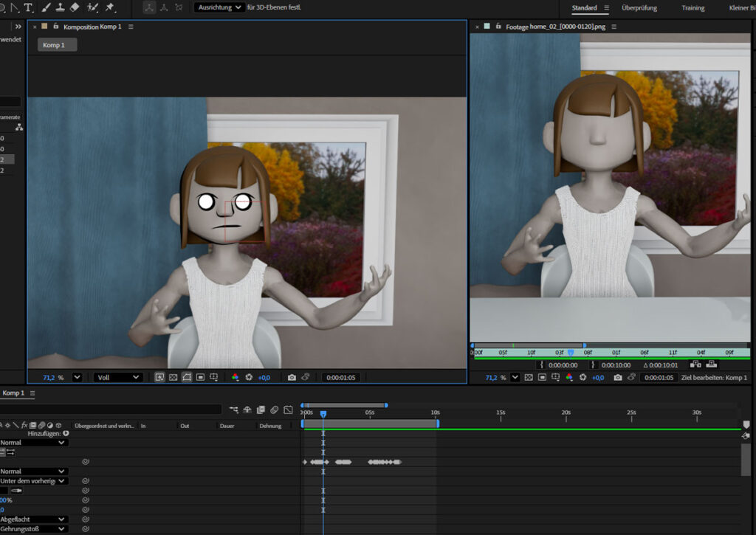
Task: Select the Brush tool in toolbar
Action: tap(47, 7)
